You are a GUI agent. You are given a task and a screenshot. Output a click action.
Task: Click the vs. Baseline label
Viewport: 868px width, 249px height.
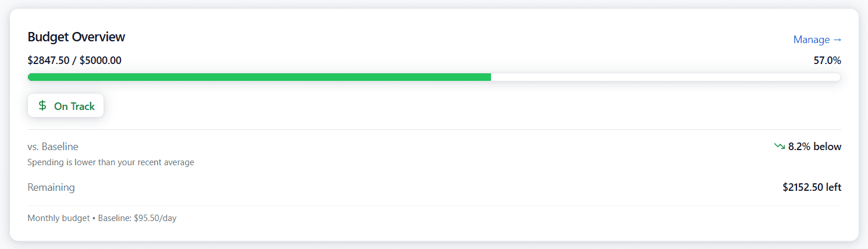[53, 147]
